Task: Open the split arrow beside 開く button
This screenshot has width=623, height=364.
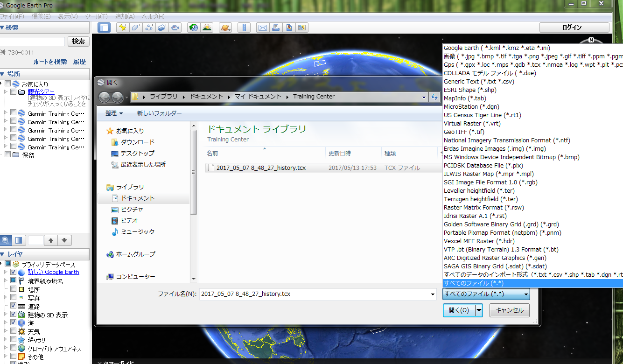Action: pos(479,310)
